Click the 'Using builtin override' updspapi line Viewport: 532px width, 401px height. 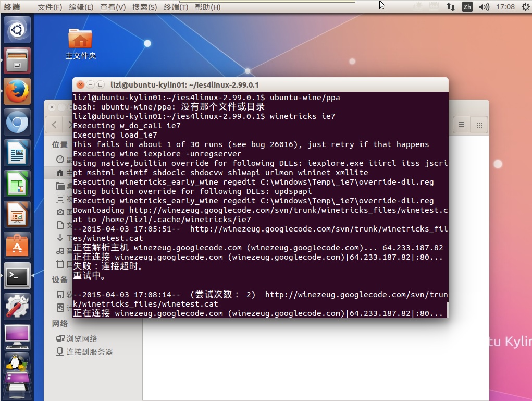(x=192, y=191)
